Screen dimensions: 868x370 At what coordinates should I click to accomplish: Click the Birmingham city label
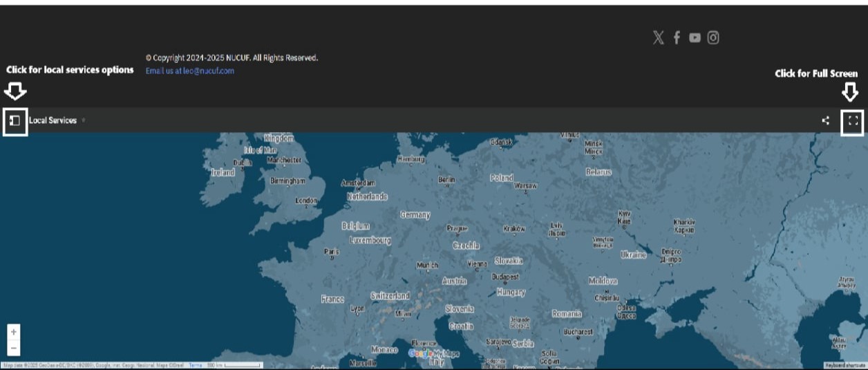coord(287,181)
